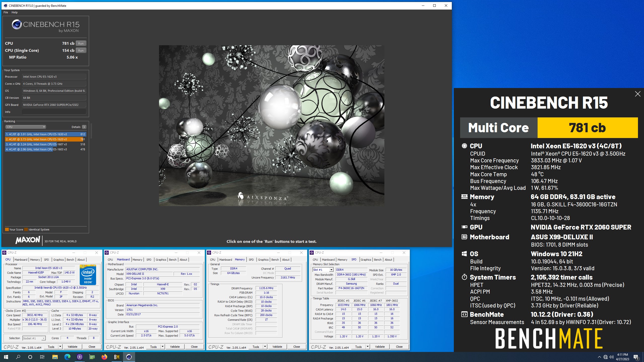Switch to Cinebench taskbar icon
The width and height of the screenshot is (644, 362).
point(129,357)
